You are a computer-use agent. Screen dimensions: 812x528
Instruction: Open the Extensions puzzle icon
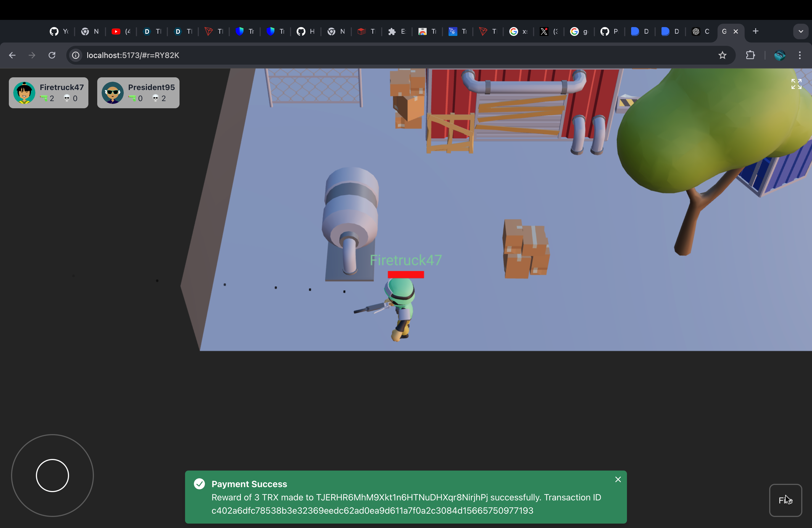[x=750, y=55]
